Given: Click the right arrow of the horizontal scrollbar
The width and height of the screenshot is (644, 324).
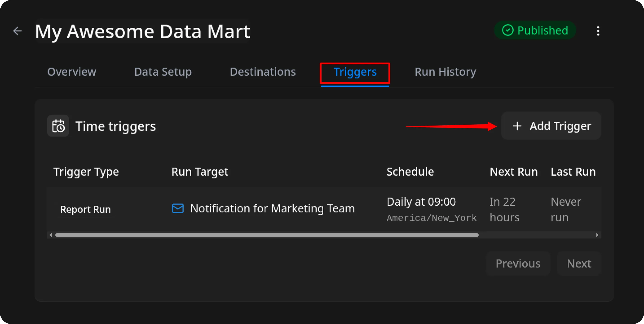Looking at the screenshot, I should [x=598, y=235].
